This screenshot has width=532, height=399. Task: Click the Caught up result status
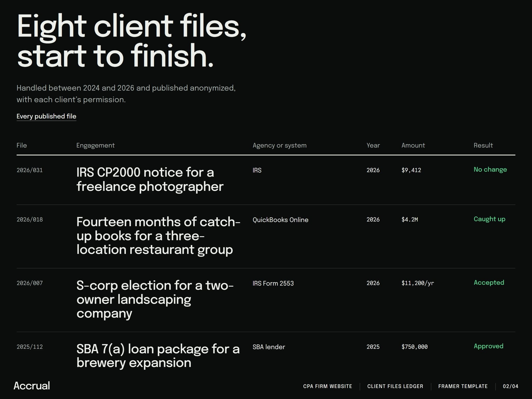[x=489, y=219]
